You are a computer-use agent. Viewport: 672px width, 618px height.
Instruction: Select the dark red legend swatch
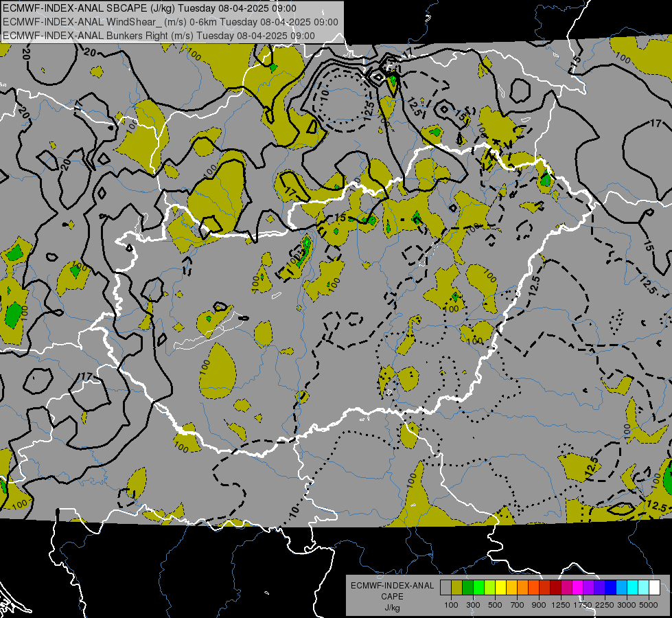(x=555, y=588)
